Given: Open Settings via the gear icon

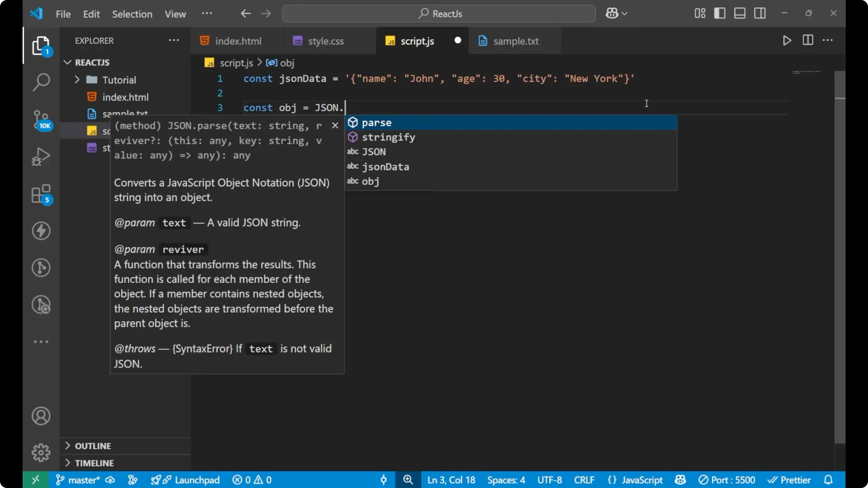Looking at the screenshot, I should click(41, 453).
